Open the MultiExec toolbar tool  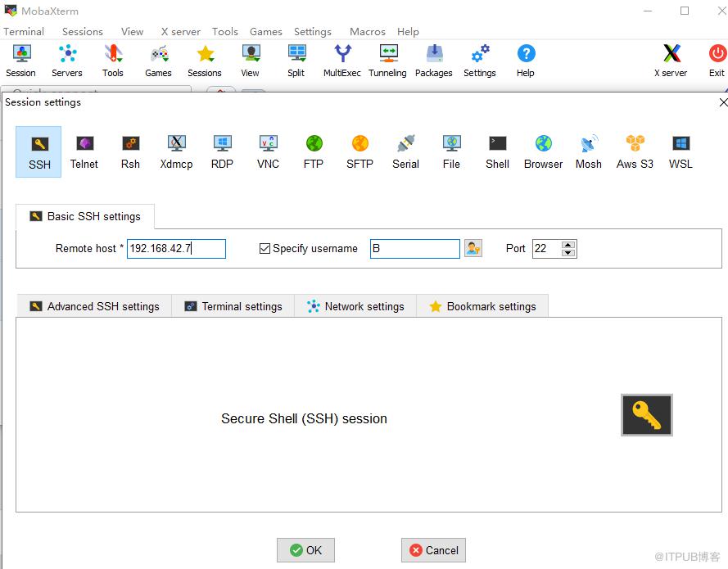tap(342, 61)
